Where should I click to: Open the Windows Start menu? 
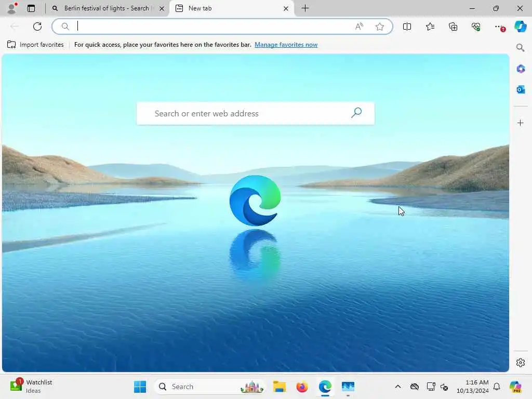(x=140, y=387)
